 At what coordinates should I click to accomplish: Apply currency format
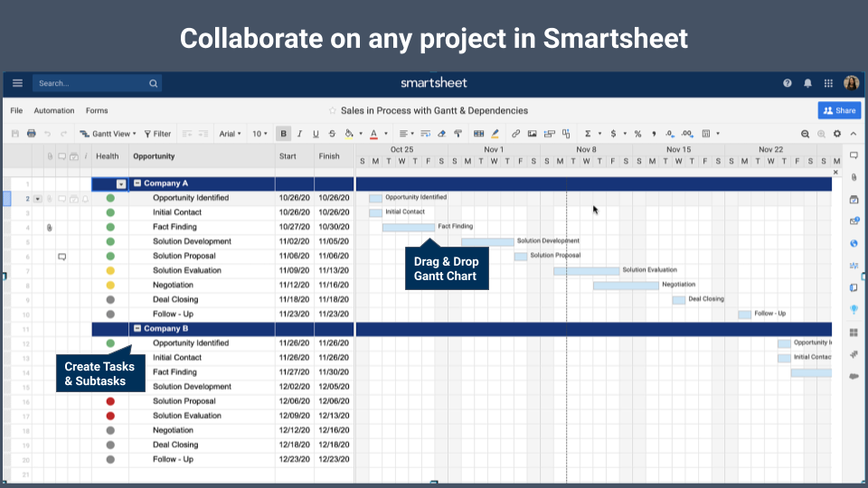click(613, 134)
